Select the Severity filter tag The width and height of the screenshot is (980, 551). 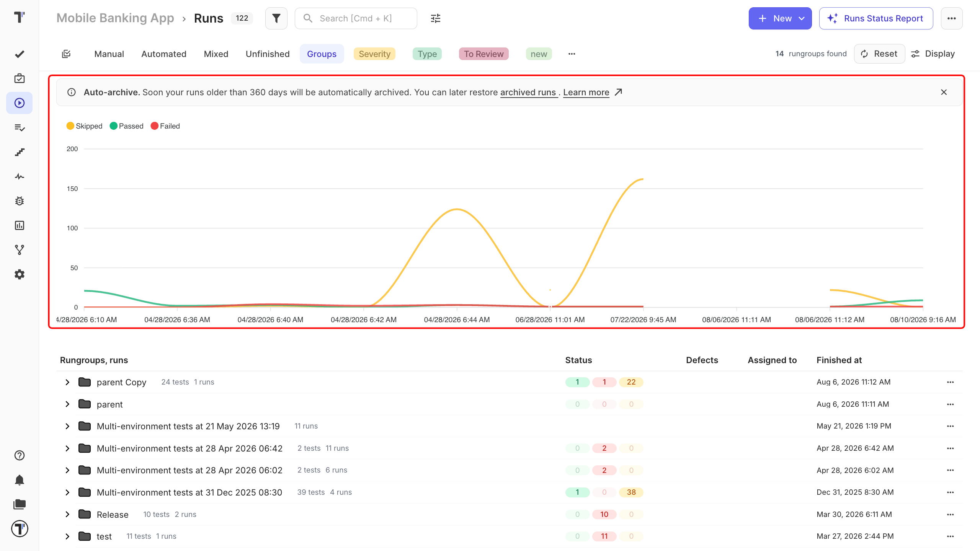point(374,54)
